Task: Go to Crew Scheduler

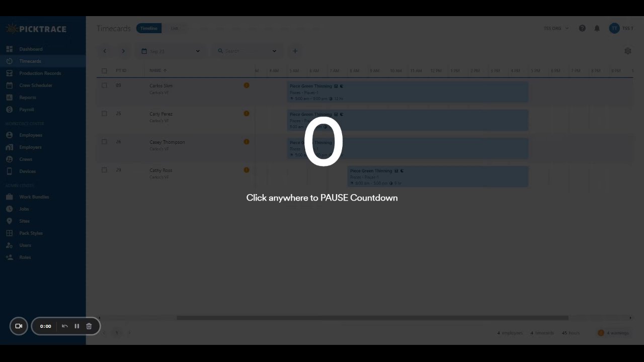Action: tap(35, 85)
